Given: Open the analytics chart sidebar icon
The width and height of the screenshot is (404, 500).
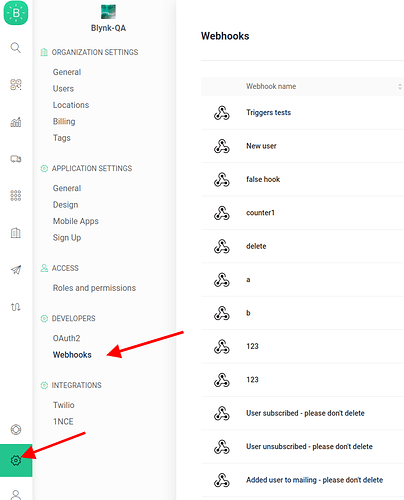Looking at the screenshot, I should 15,122.
